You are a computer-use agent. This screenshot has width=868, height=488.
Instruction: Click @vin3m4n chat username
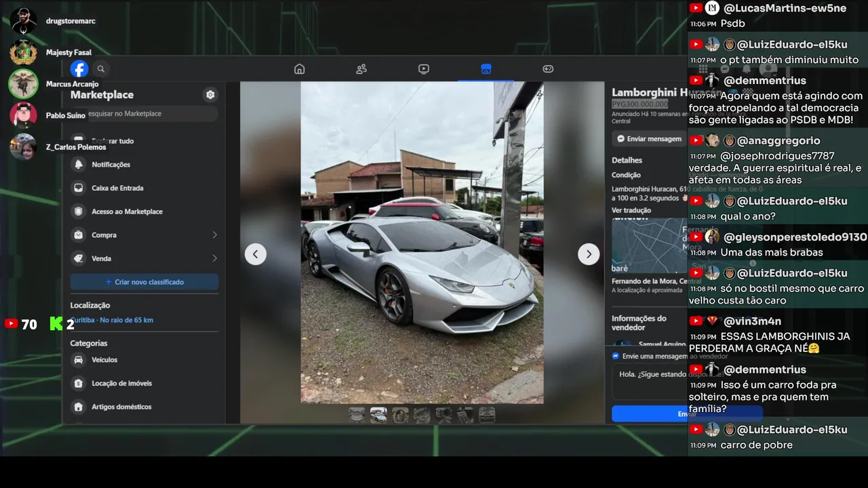coord(752,321)
